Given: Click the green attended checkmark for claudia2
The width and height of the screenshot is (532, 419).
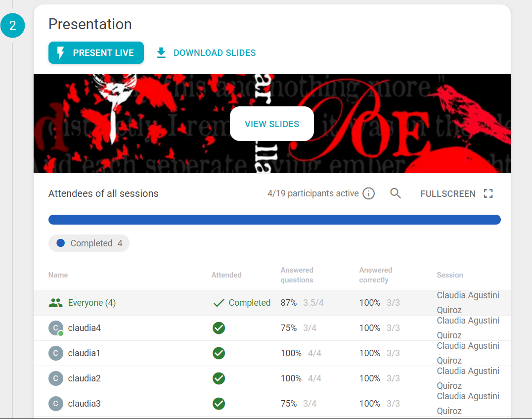Looking at the screenshot, I should pyautogui.click(x=219, y=378).
